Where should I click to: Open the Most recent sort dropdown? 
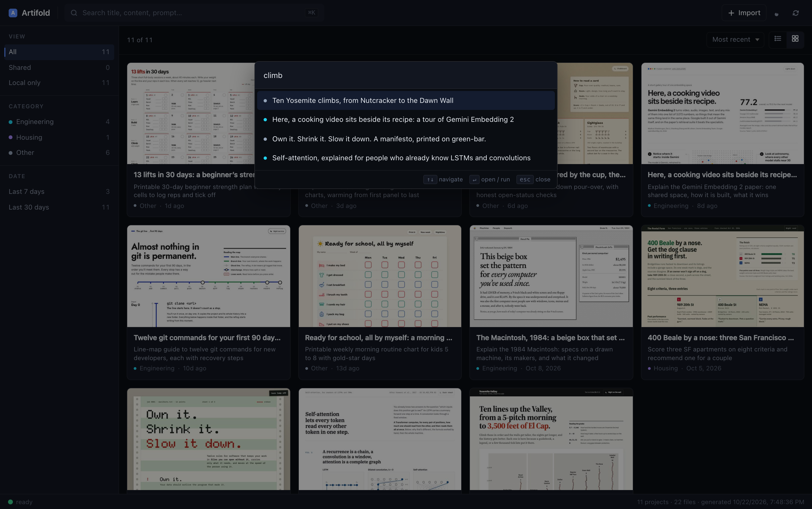point(735,39)
